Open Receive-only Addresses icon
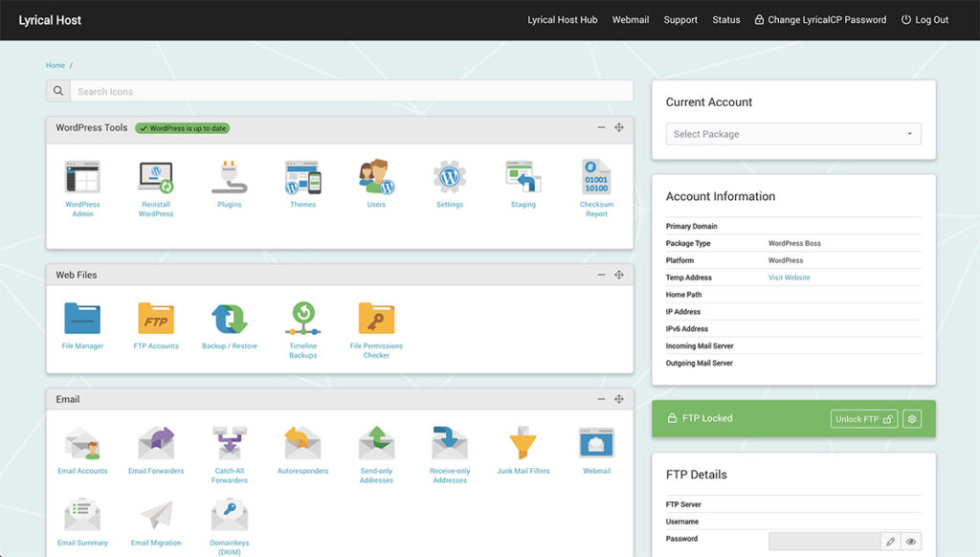 (450, 444)
